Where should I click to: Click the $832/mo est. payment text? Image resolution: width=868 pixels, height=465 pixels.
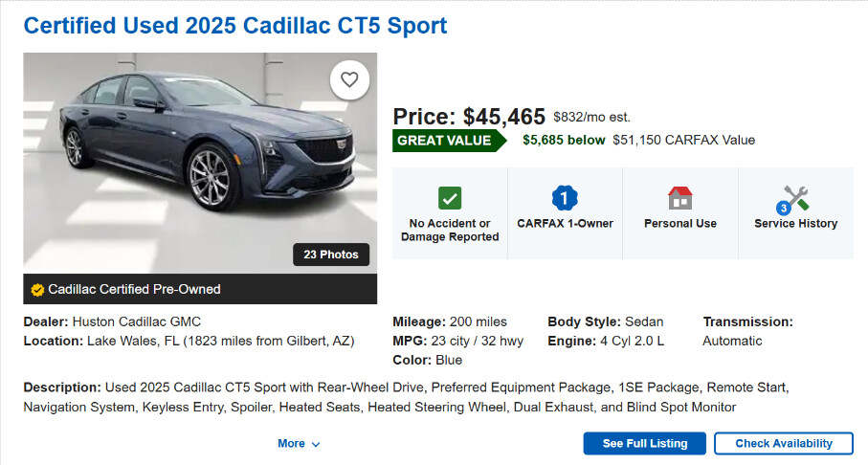(x=591, y=118)
